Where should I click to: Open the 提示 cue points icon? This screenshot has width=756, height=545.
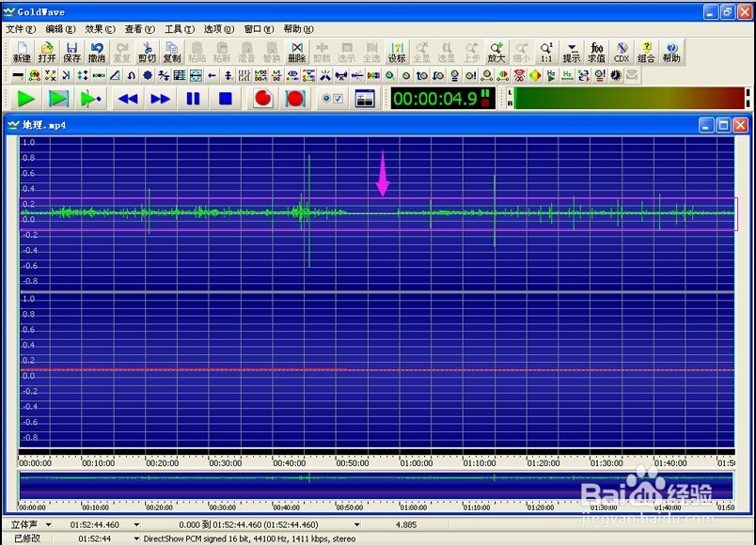coord(572,52)
